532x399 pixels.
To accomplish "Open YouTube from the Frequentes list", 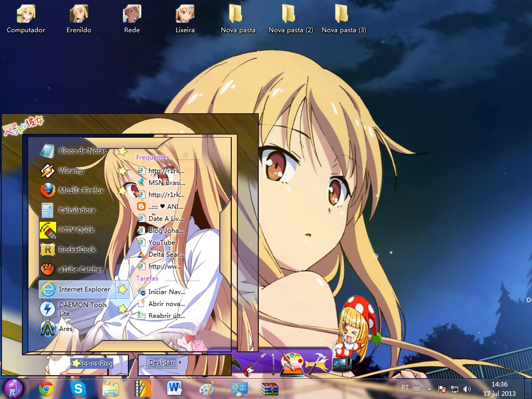I will pos(161,242).
